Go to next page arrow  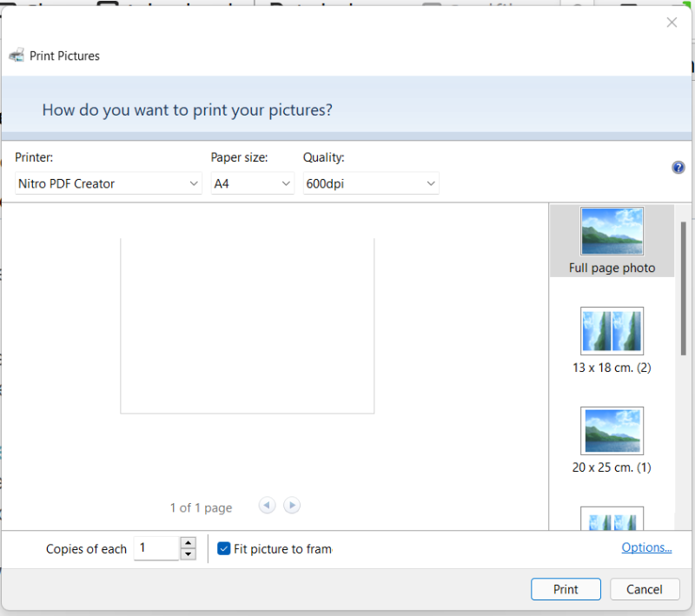293,506
